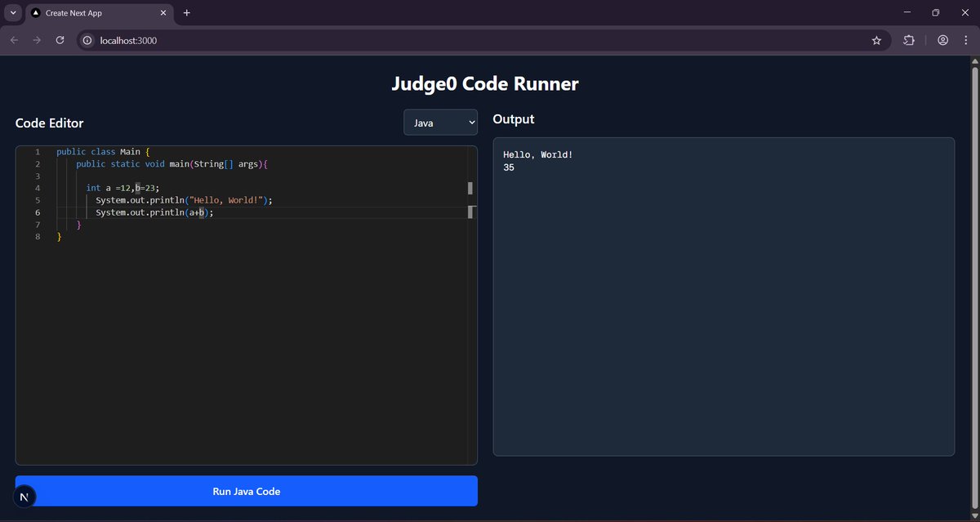Image resolution: width=980 pixels, height=522 pixels.
Task: Click line number 8 in the gutter
Action: click(x=38, y=236)
